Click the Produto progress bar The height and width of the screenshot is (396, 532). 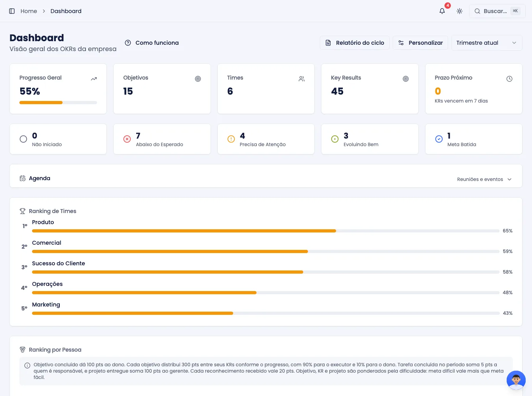[266, 231]
